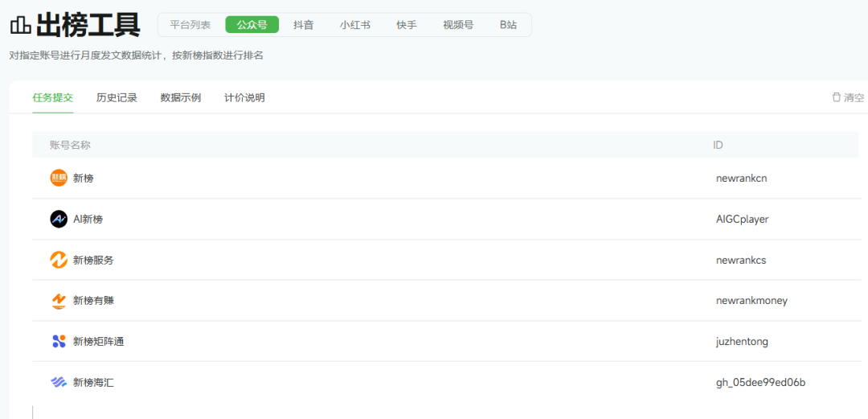Click the AI新榜 black round logo
The image size is (868, 419).
[59, 219]
